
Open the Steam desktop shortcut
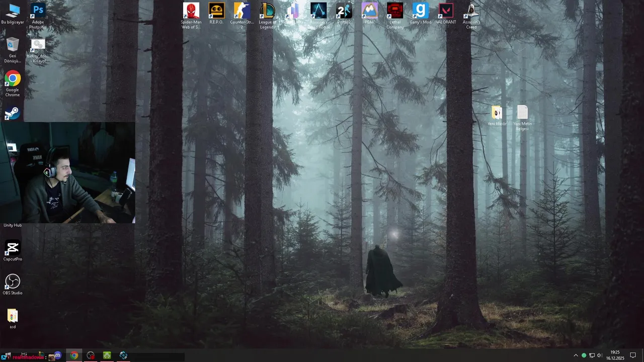click(13, 113)
